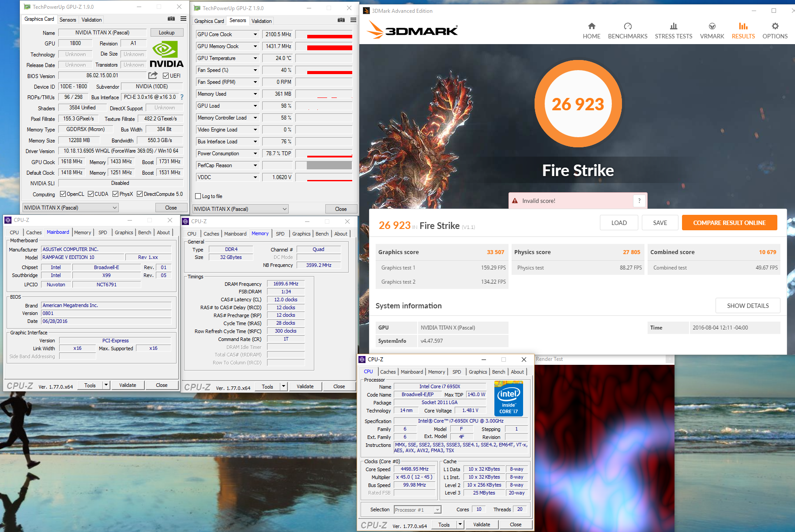Open 3DMark Options gear icon
795x532 pixels.
click(775, 26)
